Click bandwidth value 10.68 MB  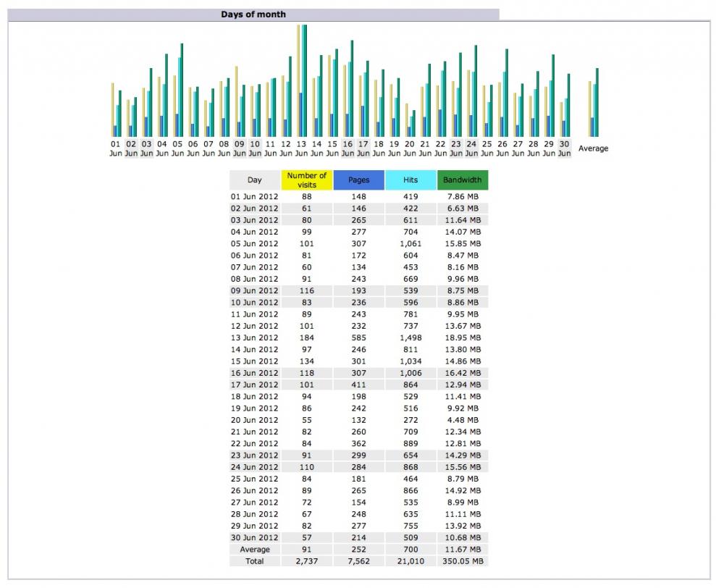pyautogui.click(x=463, y=538)
